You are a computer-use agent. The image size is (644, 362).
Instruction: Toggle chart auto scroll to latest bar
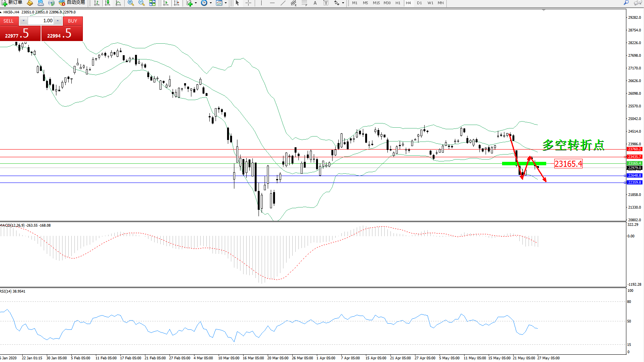166,3
